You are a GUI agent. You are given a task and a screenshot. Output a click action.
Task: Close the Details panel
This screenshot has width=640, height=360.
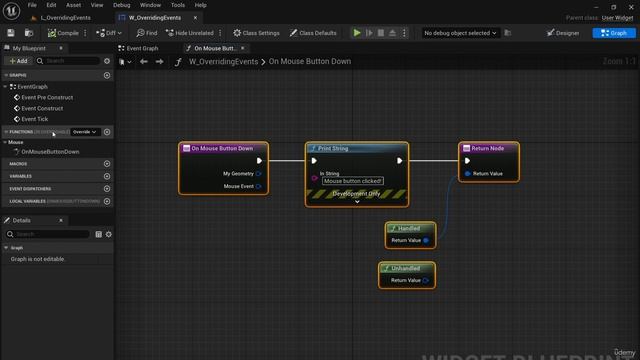[61, 220]
